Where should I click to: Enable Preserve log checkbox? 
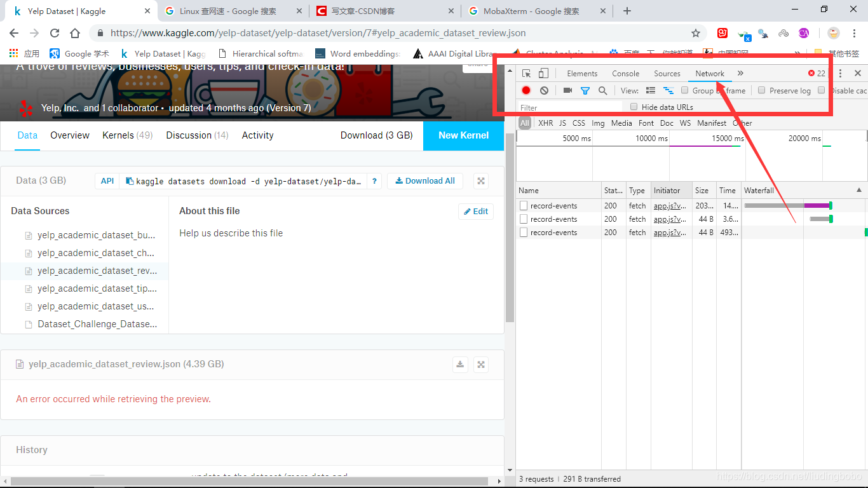tap(761, 90)
